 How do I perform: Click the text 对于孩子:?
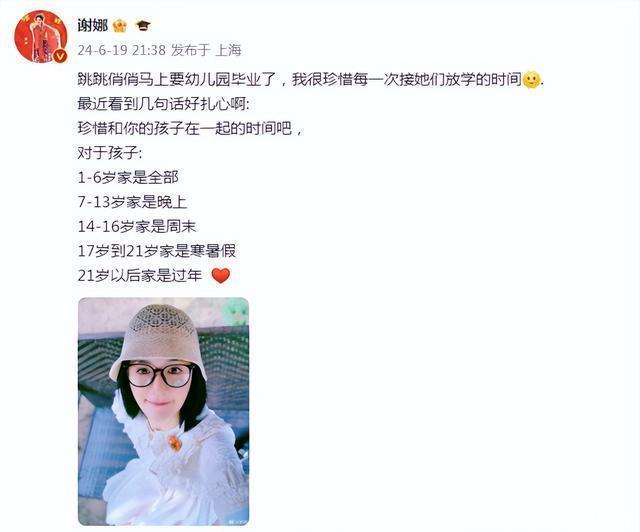coord(110,153)
